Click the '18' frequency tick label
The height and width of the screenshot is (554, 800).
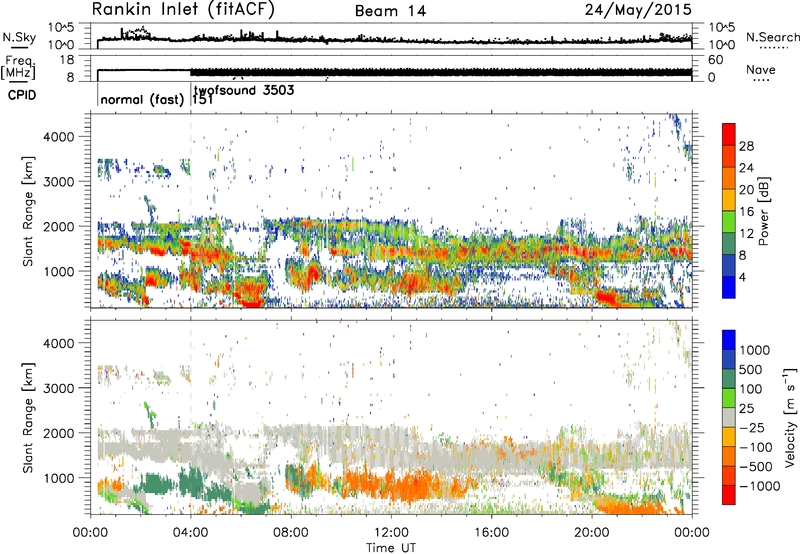tap(66, 60)
